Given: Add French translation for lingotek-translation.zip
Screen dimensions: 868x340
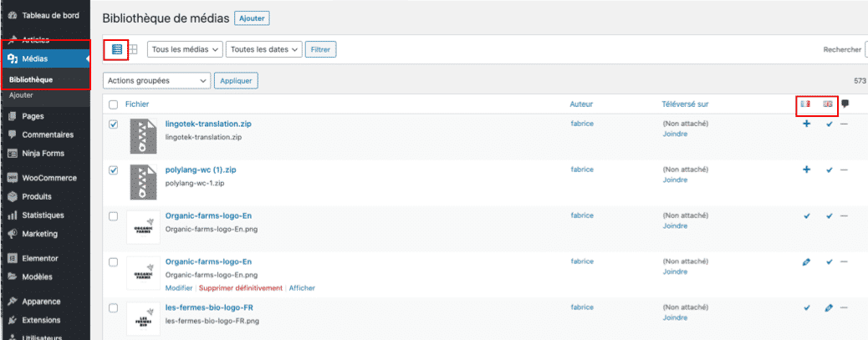Looking at the screenshot, I should 806,124.
